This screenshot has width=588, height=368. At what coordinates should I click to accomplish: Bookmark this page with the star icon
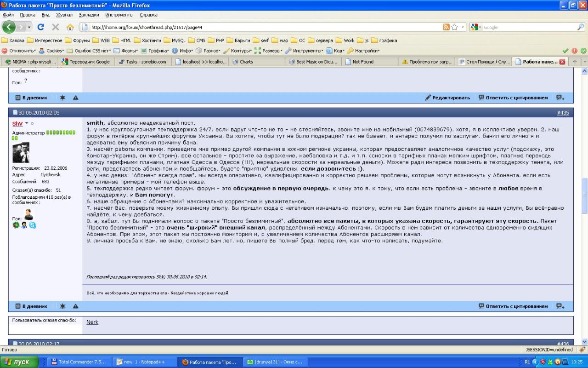click(454, 27)
